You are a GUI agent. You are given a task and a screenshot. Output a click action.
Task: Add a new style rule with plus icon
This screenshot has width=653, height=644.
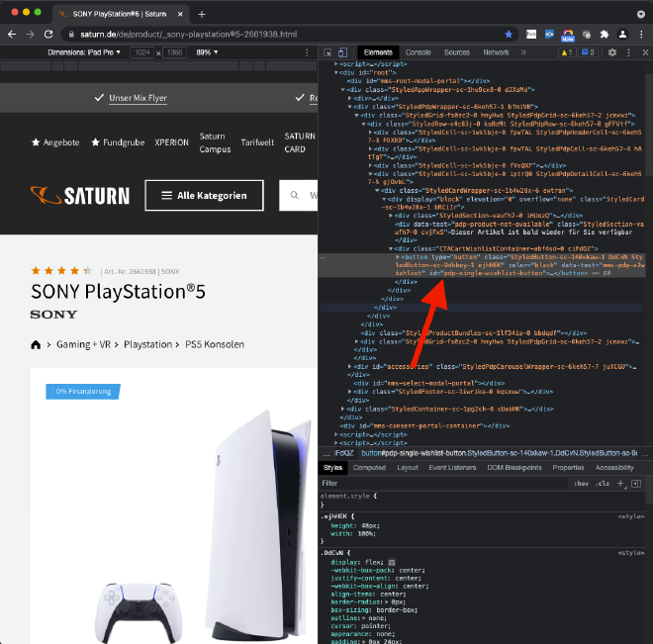click(620, 484)
